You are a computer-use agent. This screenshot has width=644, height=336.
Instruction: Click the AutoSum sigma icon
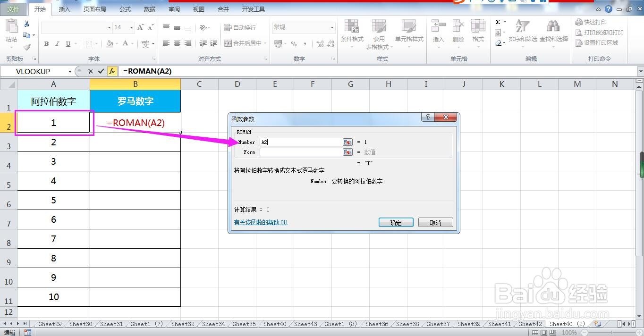[x=498, y=22]
